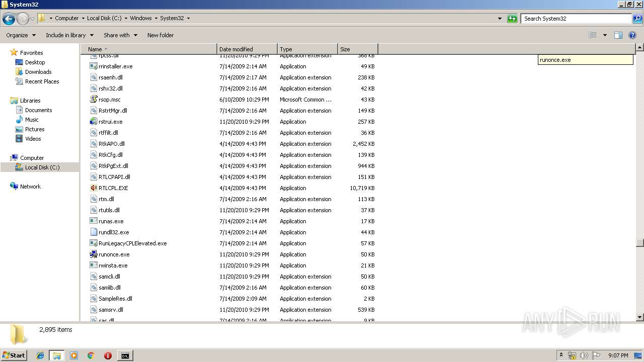Click the Computer breadcrumb segment
644x362 pixels.
click(66, 18)
